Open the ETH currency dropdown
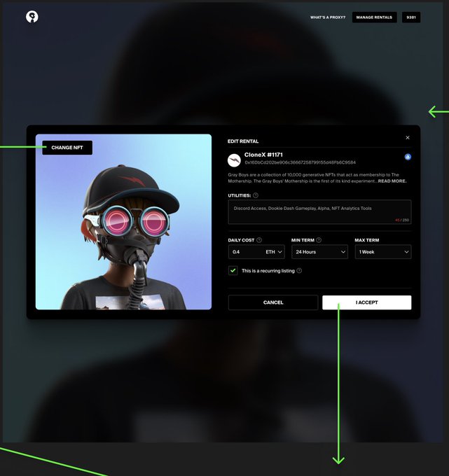449x476 pixels. (x=274, y=252)
